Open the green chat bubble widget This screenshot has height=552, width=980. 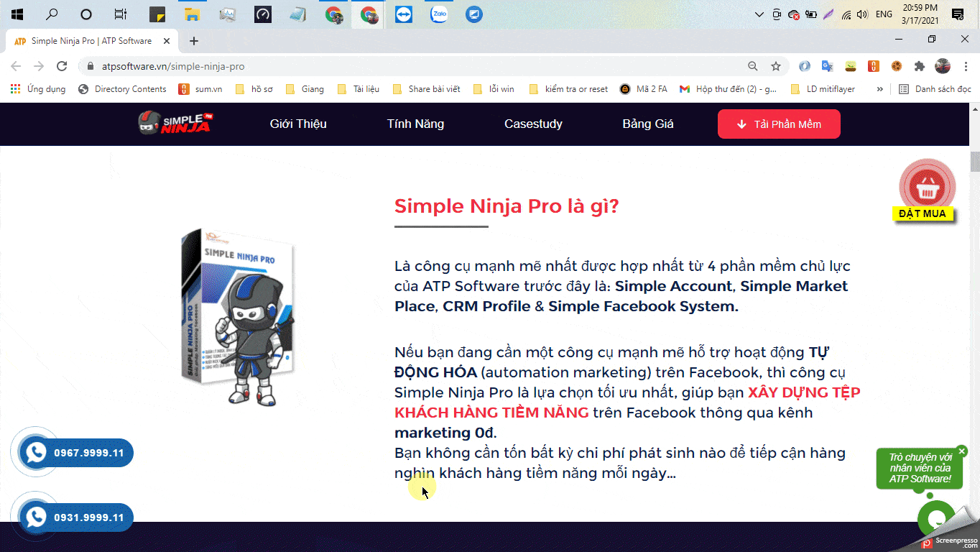[x=935, y=517]
